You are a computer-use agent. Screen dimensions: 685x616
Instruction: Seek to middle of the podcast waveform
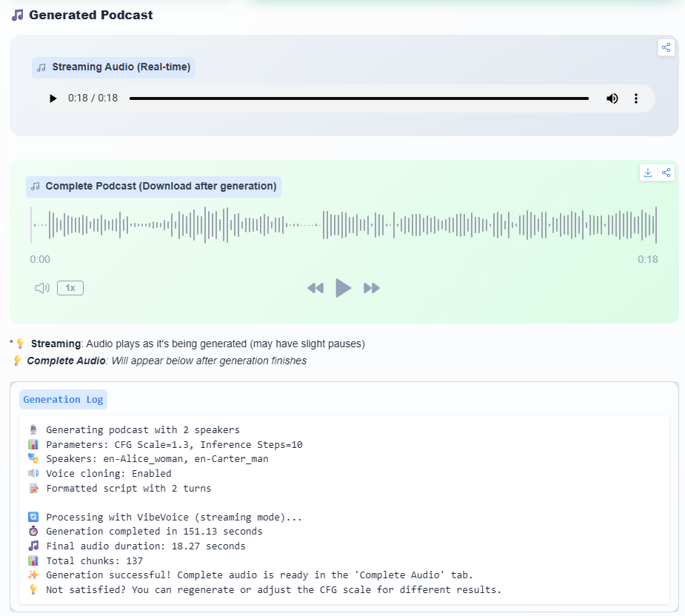point(344,224)
